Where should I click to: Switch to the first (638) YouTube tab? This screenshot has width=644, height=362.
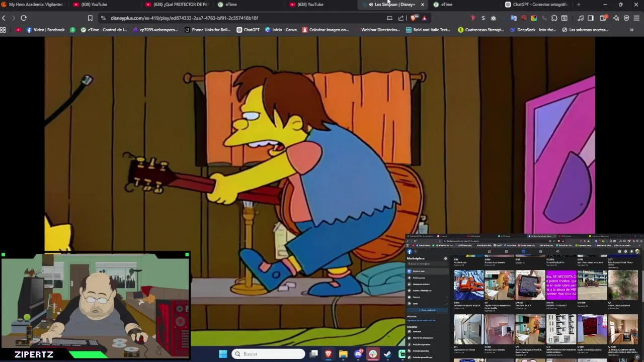[106, 5]
